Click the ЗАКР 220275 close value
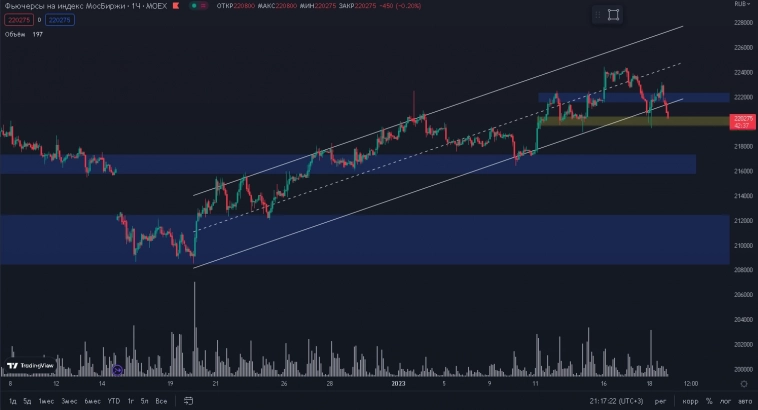758x410 pixels. [357, 6]
